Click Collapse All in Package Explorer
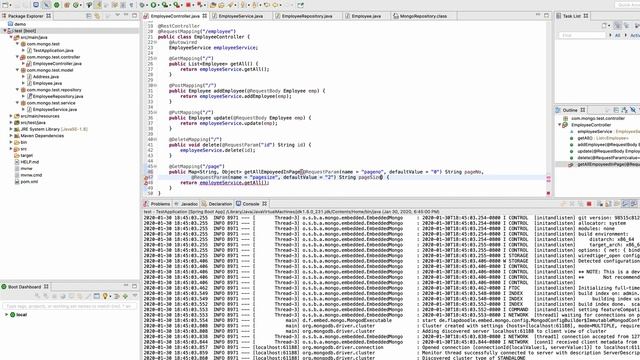This screenshot has width=640, height=360. [x=89, y=16]
